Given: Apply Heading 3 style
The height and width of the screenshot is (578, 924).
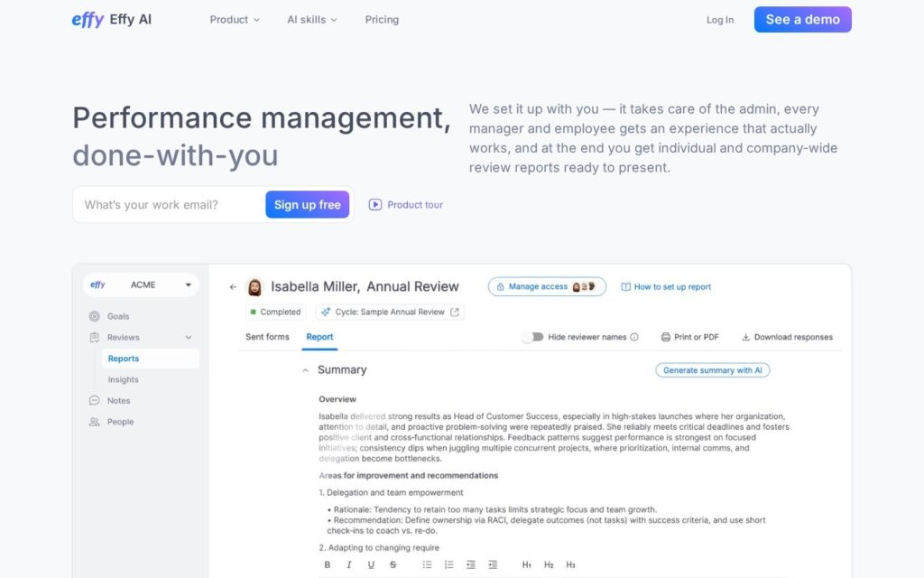Looking at the screenshot, I should [570, 565].
